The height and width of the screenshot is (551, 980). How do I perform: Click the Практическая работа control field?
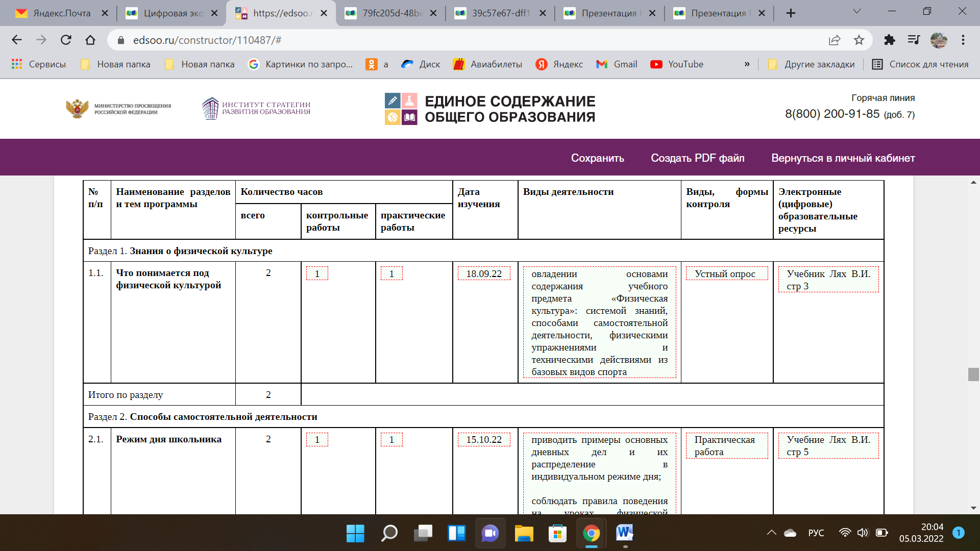[726, 445]
